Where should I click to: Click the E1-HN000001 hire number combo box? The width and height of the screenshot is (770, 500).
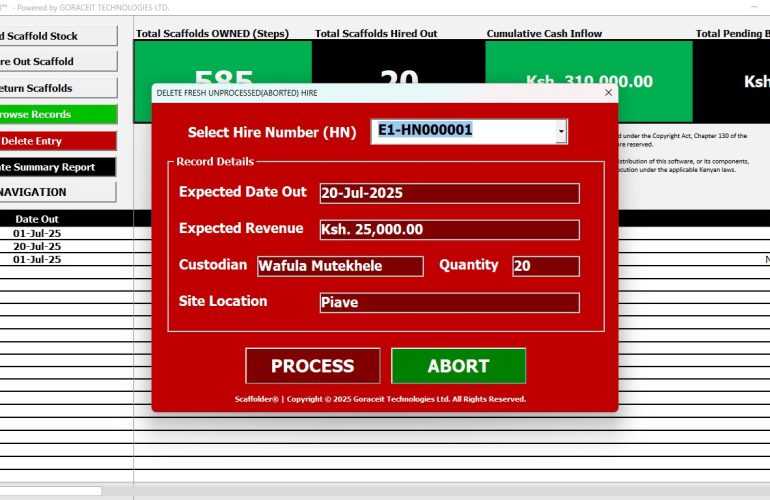(463, 131)
